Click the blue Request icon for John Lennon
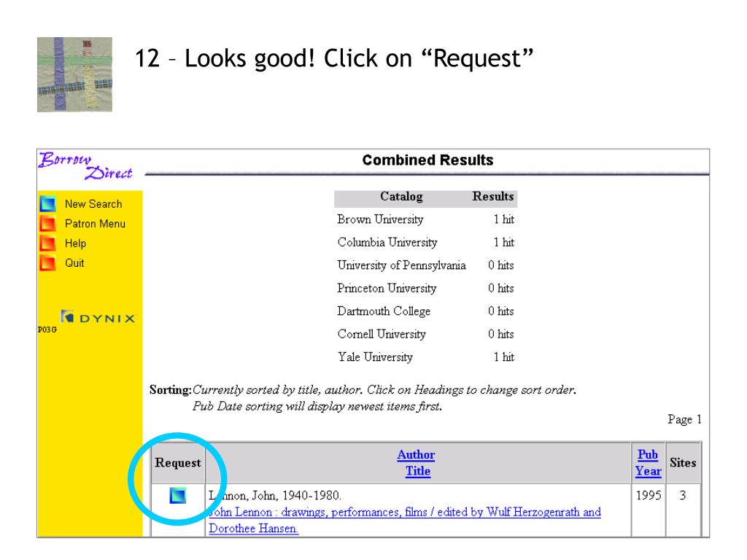Image resolution: width=747 pixels, height=560 pixels. pos(178,496)
